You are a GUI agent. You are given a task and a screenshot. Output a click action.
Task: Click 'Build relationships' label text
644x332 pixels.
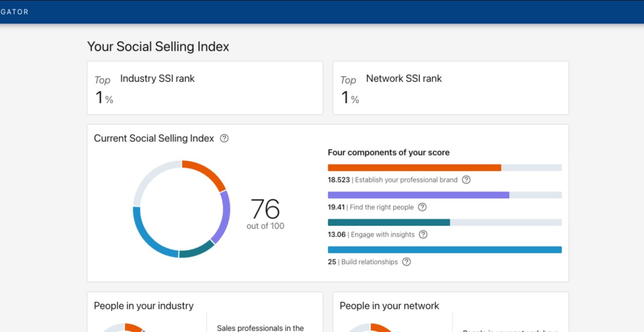[x=370, y=262]
